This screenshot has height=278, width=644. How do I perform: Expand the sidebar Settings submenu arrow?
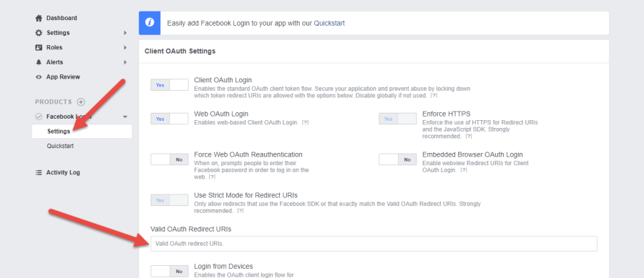[x=125, y=33]
